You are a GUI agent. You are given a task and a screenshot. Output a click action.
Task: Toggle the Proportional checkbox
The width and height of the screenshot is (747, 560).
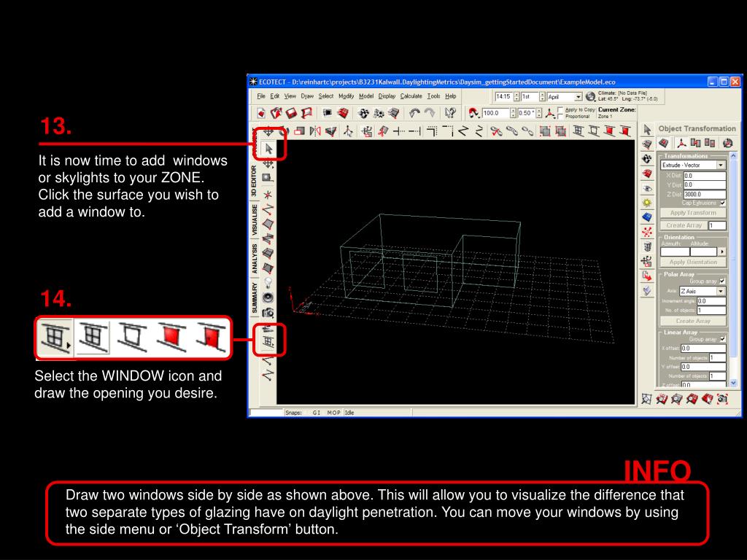pyautogui.click(x=560, y=116)
